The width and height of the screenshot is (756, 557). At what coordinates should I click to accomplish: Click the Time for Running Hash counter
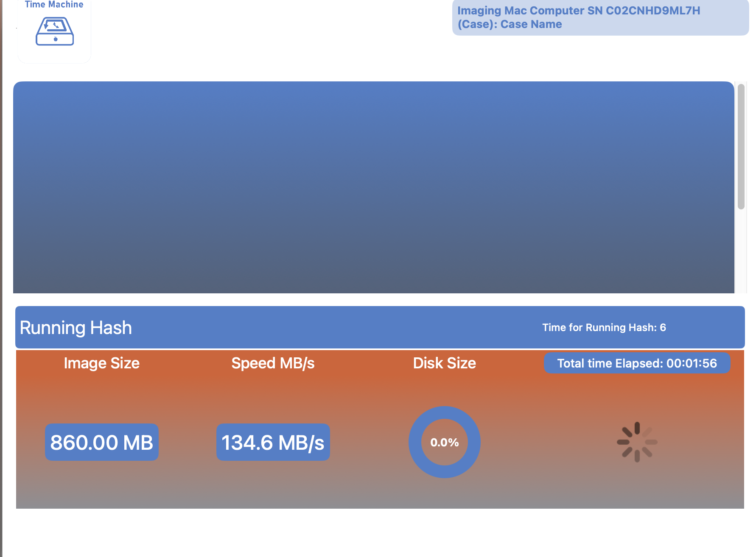point(604,328)
